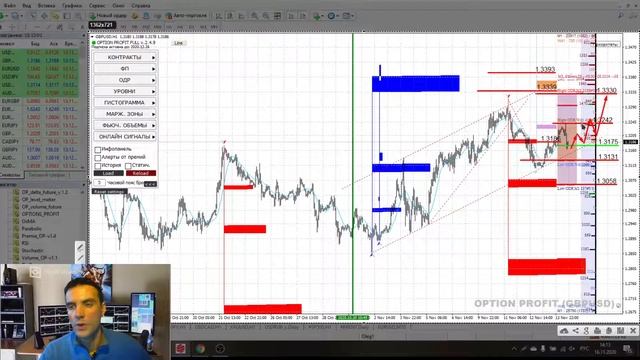Image resolution: width=640 pixels, height=360 pixels.
Task: Expand the ОНЛАЙН СИГНАЛЫ menu
Action: point(125,136)
